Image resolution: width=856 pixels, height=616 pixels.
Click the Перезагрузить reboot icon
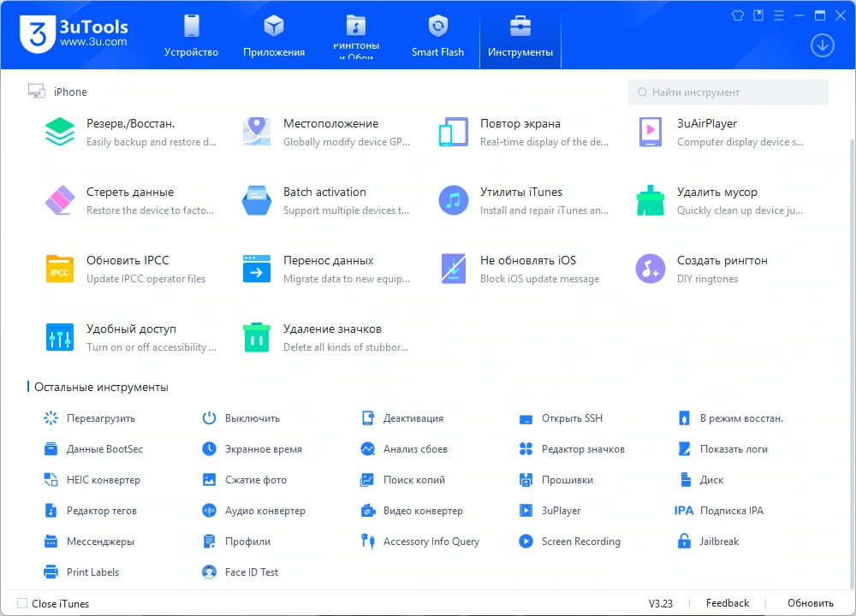(51, 418)
